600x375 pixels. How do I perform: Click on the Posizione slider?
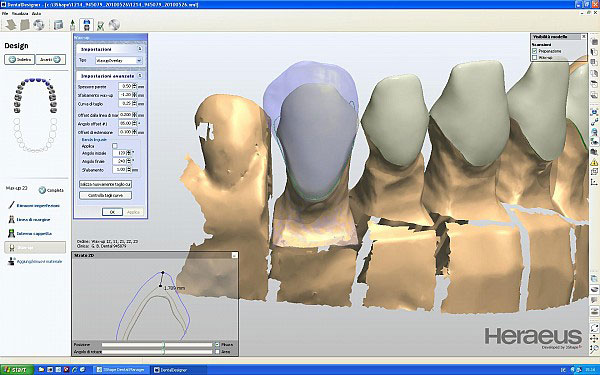(x=157, y=345)
